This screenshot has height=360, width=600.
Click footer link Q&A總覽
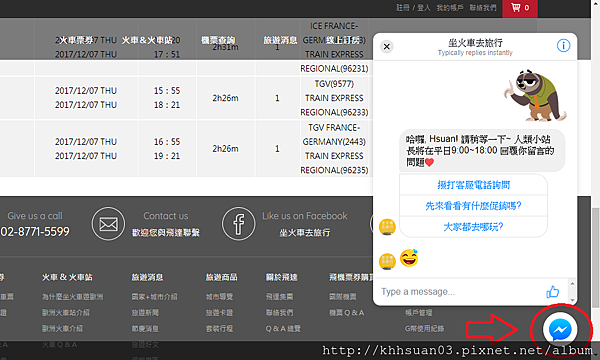[283, 329]
